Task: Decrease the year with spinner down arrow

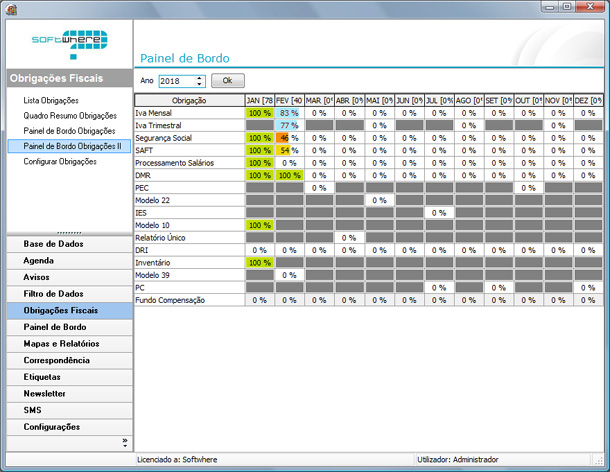Action: click(199, 84)
